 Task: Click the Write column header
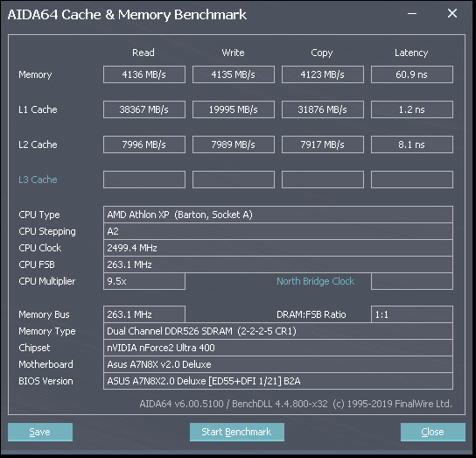tap(233, 53)
